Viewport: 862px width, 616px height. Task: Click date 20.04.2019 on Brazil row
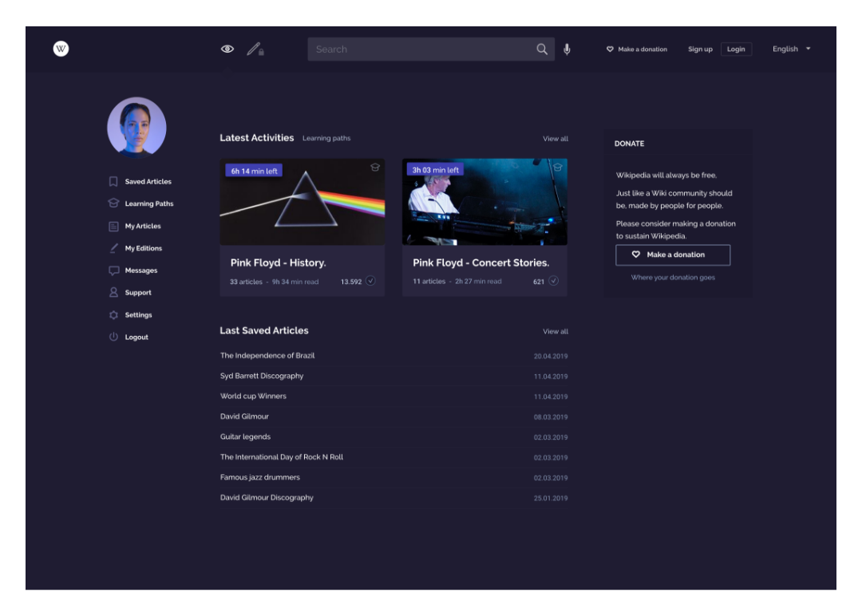550,356
